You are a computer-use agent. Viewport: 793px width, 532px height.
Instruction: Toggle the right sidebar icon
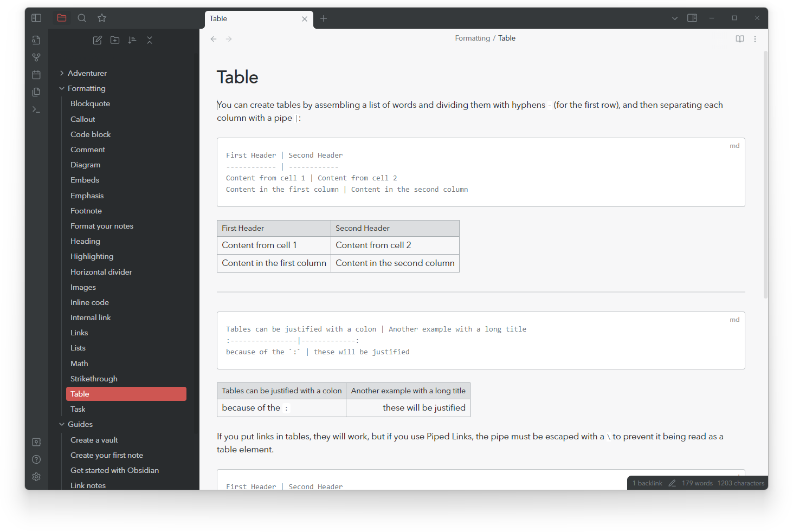[692, 18]
